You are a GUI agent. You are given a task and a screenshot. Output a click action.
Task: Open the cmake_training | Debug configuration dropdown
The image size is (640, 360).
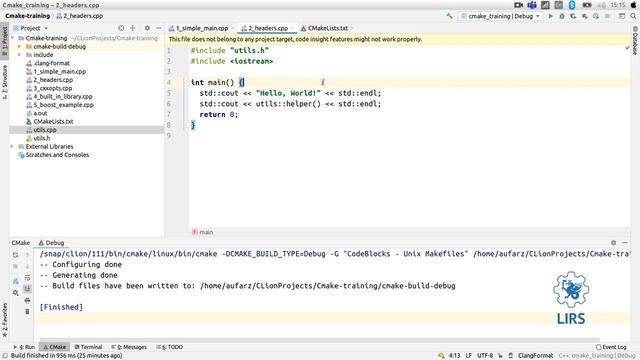501,16
